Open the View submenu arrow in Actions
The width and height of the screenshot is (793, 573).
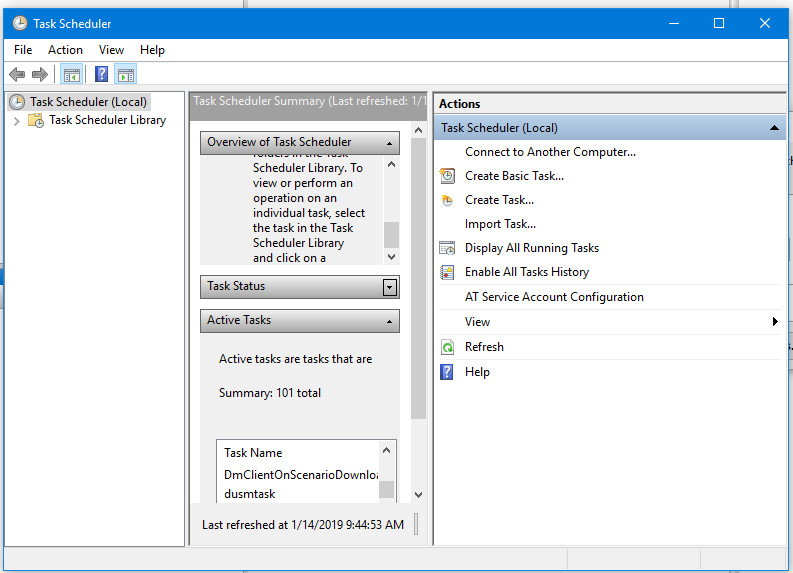click(775, 322)
